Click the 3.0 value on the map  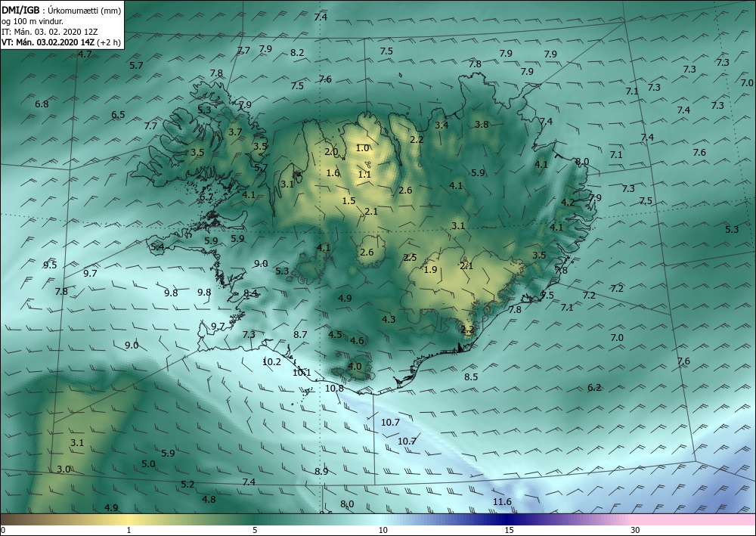click(x=64, y=469)
